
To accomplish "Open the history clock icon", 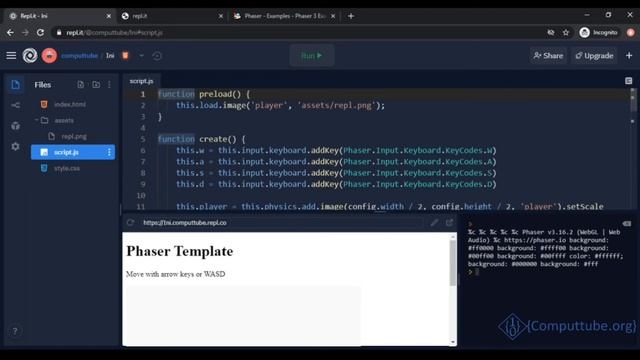I will [157, 56].
